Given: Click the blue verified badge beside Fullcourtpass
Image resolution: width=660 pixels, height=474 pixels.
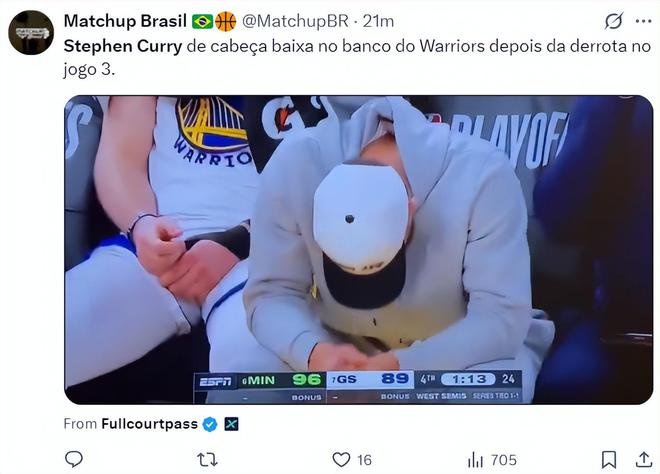Looking at the screenshot, I should tap(210, 424).
